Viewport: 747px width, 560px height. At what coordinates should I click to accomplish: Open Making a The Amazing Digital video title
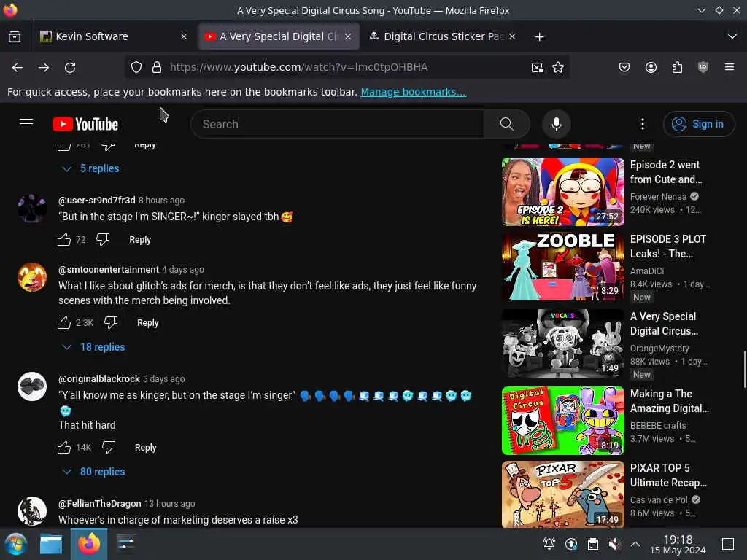670,401
